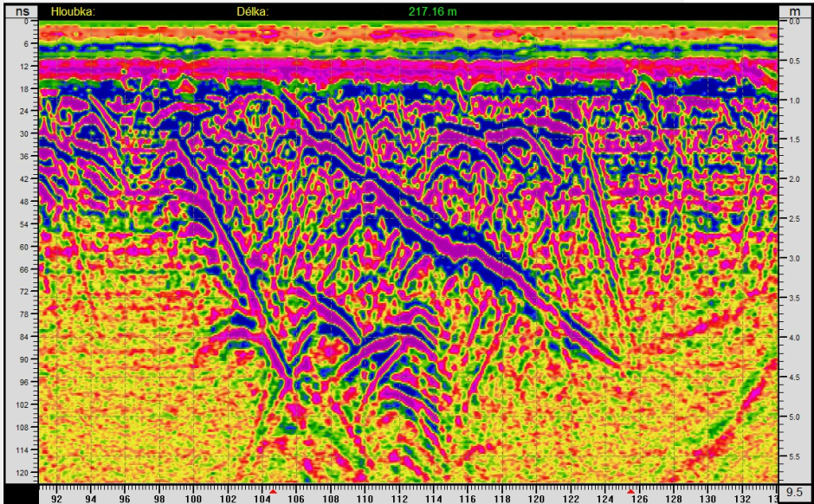Click distance label 92 on bottom axis
814x504 pixels.
click(x=56, y=500)
